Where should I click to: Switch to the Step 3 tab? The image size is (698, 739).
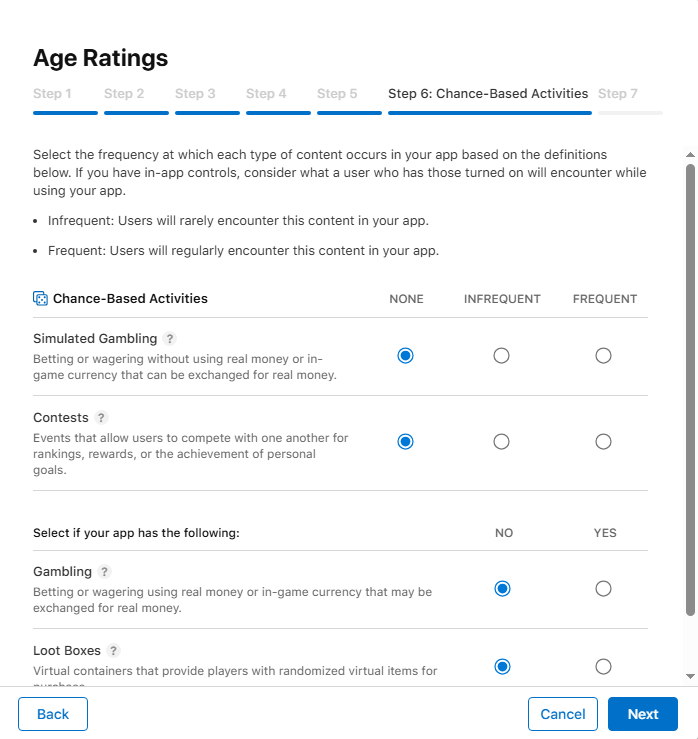point(195,94)
